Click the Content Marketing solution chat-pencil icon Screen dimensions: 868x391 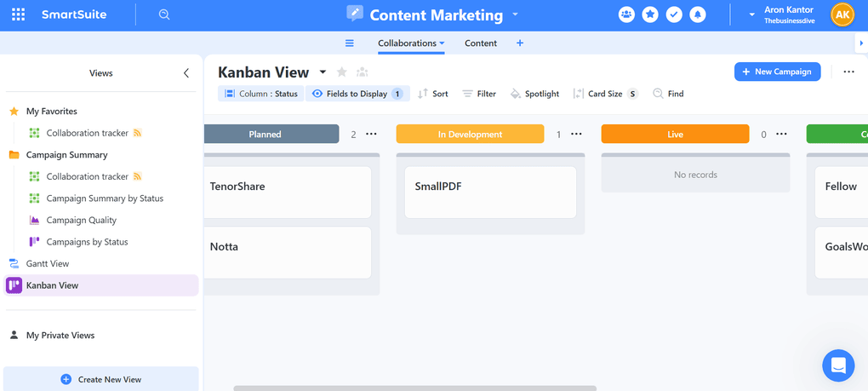(355, 14)
